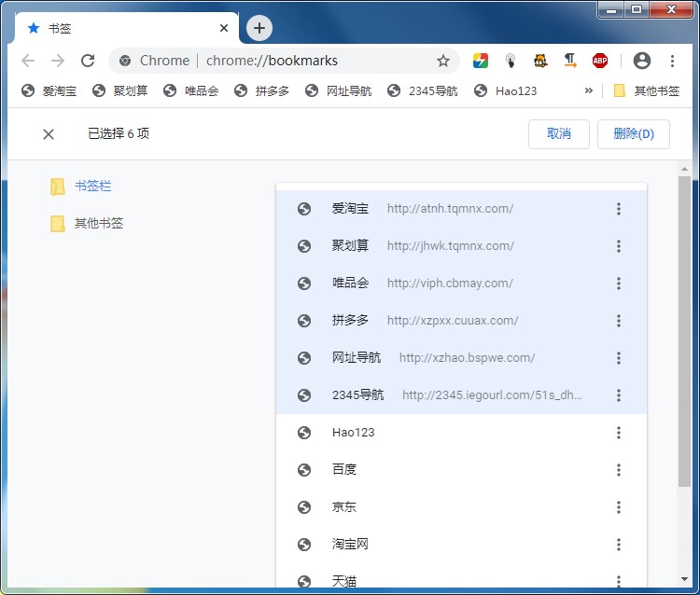Select the 2345导航 row in list

point(461,395)
